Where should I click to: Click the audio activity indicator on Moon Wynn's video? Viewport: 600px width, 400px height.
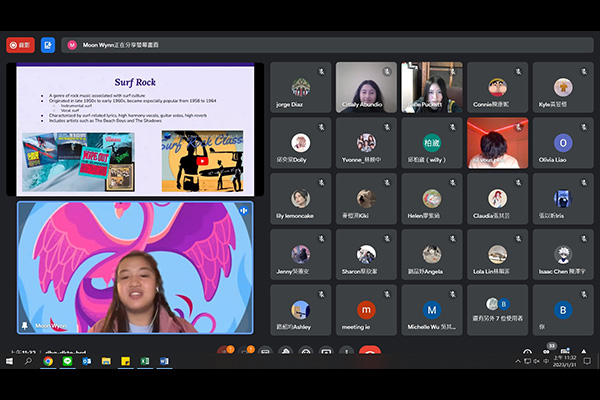pyautogui.click(x=243, y=210)
